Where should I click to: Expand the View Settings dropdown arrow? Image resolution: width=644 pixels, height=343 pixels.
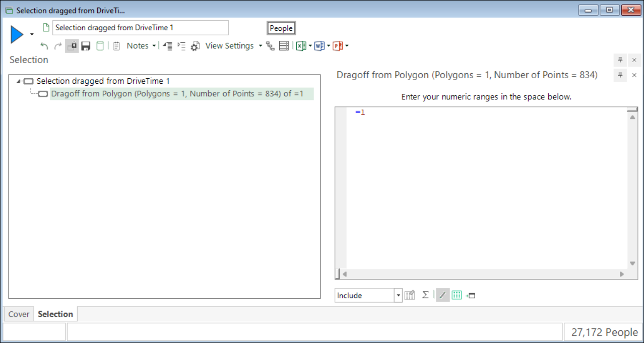(x=260, y=46)
